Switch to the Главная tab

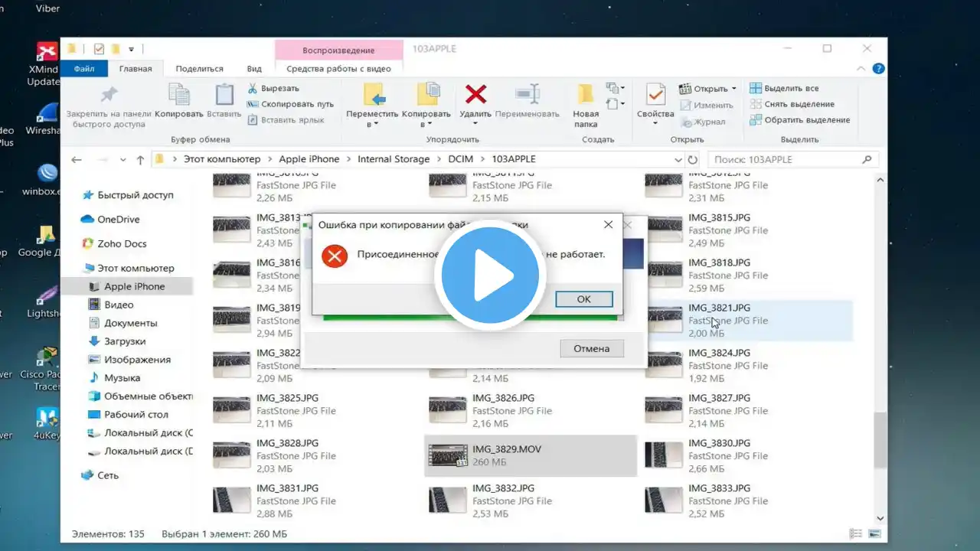pyautogui.click(x=136, y=68)
